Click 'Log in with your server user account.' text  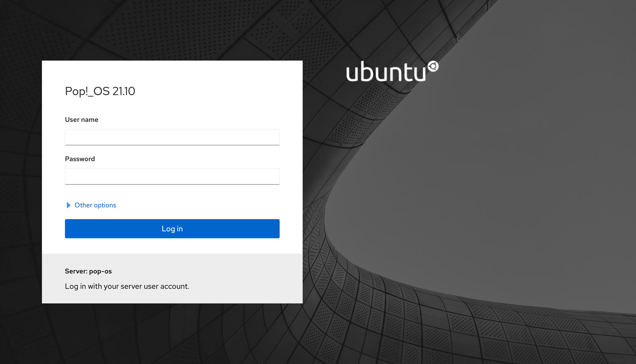tap(127, 286)
